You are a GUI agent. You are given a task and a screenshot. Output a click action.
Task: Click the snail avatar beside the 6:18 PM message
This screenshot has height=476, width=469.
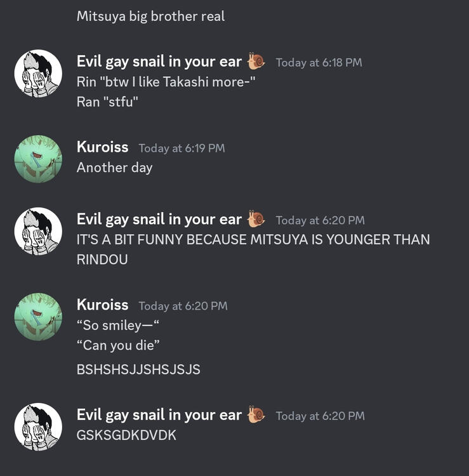coord(38,74)
